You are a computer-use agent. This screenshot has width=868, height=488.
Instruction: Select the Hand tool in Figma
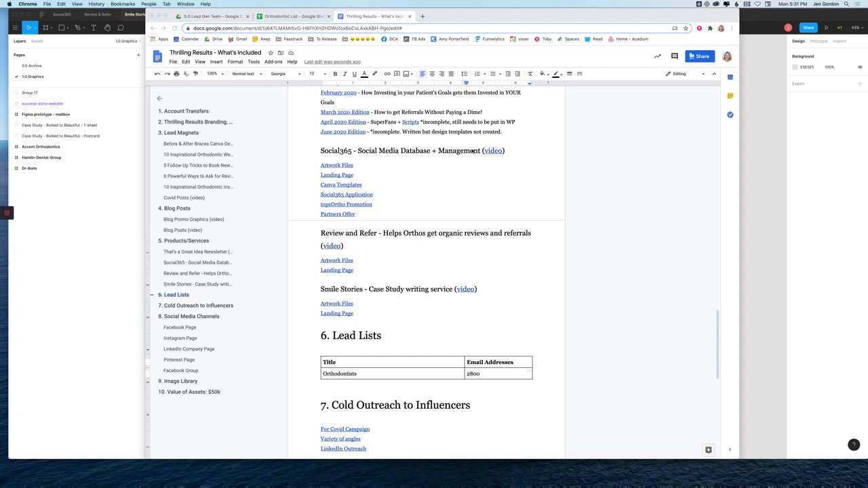tap(107, 28)
